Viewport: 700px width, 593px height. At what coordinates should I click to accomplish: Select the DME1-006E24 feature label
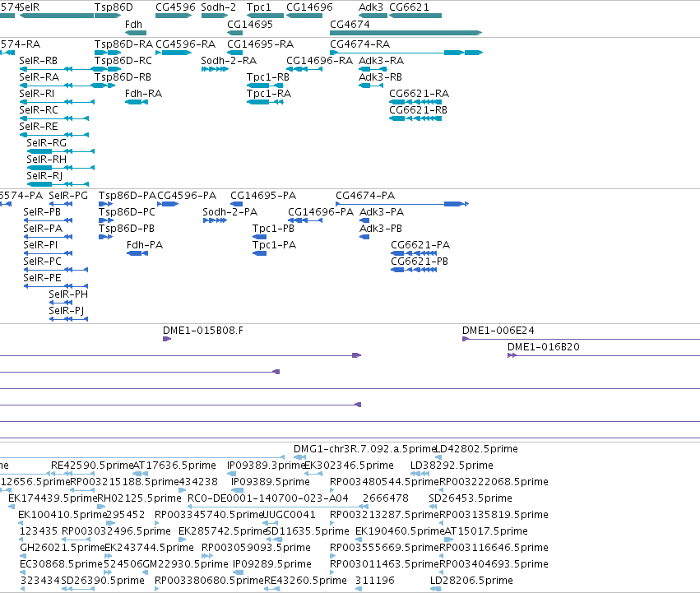click(x=498, y=330)
